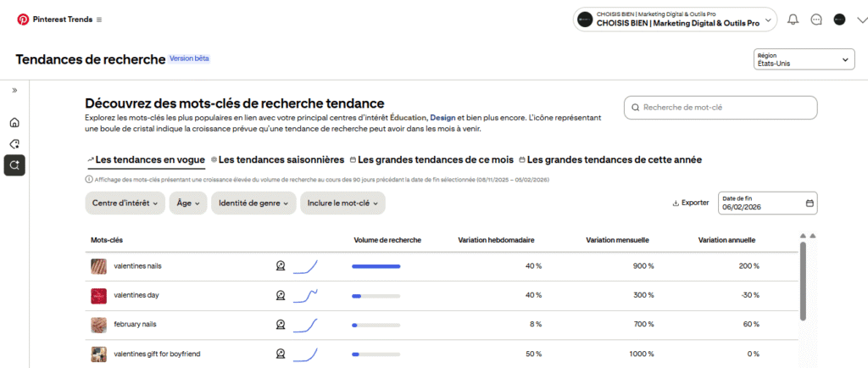Click the profile avatar in the top bar
The width and height of the screenshot is (868, 368).
click(840, 20)
